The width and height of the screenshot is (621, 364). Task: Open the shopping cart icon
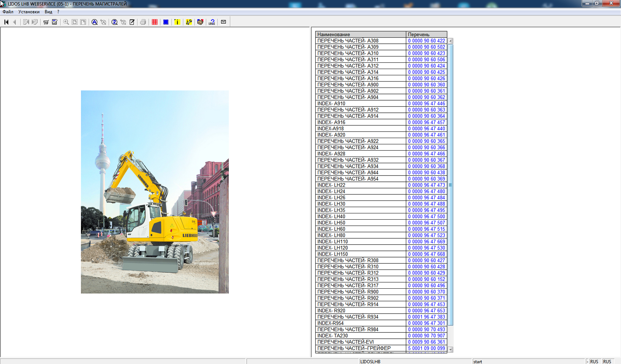coord(46,22)
